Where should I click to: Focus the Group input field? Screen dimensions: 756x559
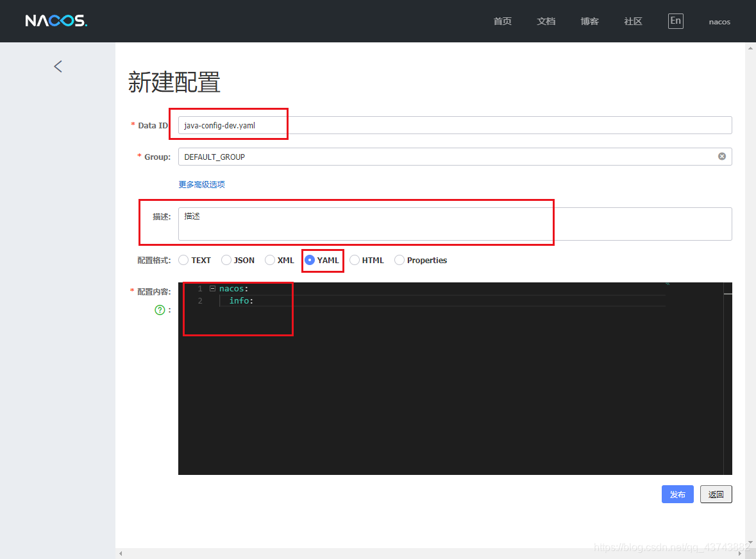(455, 157)
